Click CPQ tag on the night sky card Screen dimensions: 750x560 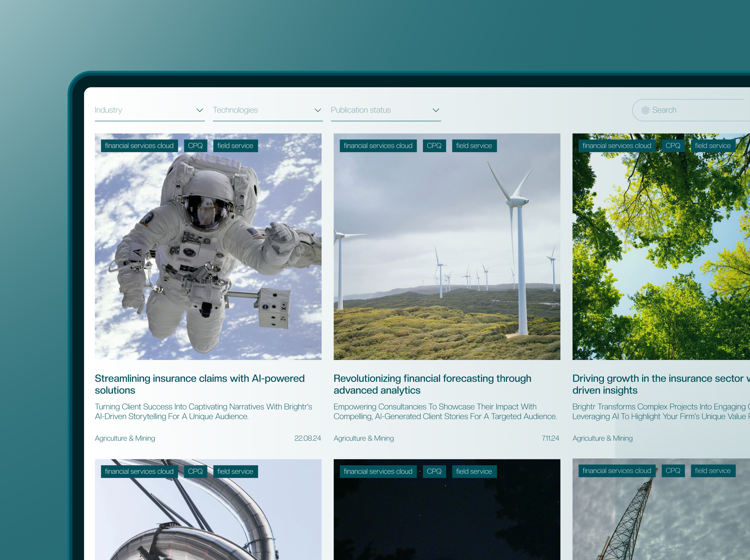(434, 471)
